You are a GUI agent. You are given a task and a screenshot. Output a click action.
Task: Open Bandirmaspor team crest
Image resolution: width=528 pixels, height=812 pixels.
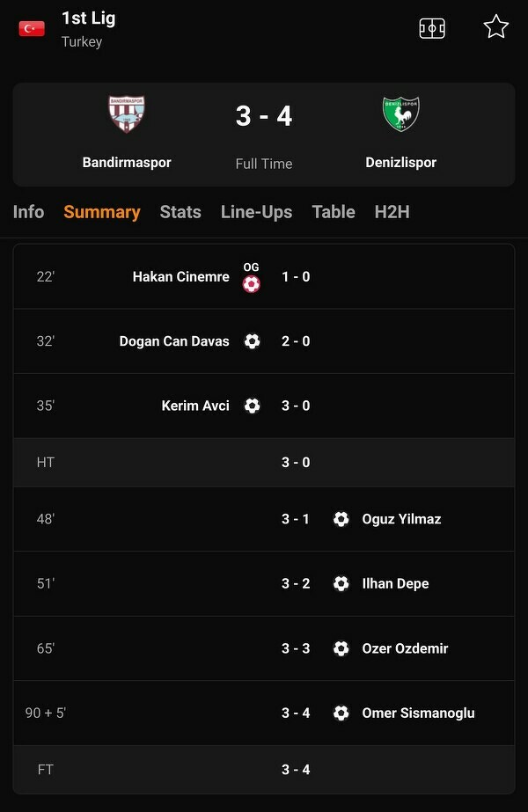(x=127, y=114)
